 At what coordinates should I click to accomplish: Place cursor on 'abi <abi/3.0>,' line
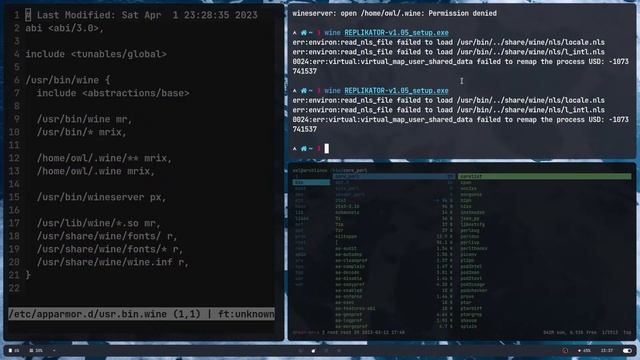pos(64,28)
